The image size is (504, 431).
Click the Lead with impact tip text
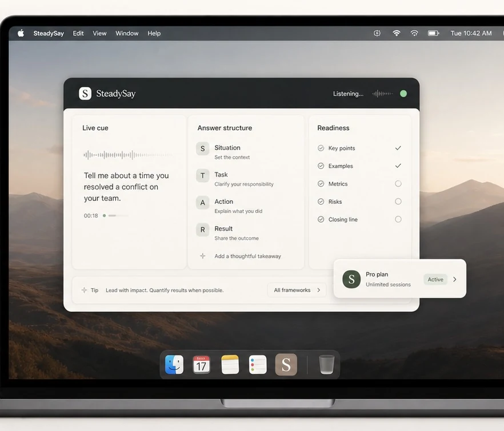coord(165,291)
